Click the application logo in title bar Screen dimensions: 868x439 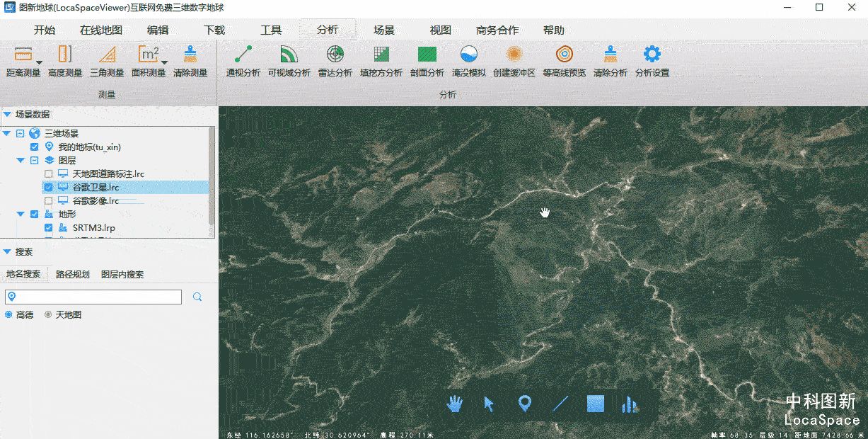coord(9,7)
